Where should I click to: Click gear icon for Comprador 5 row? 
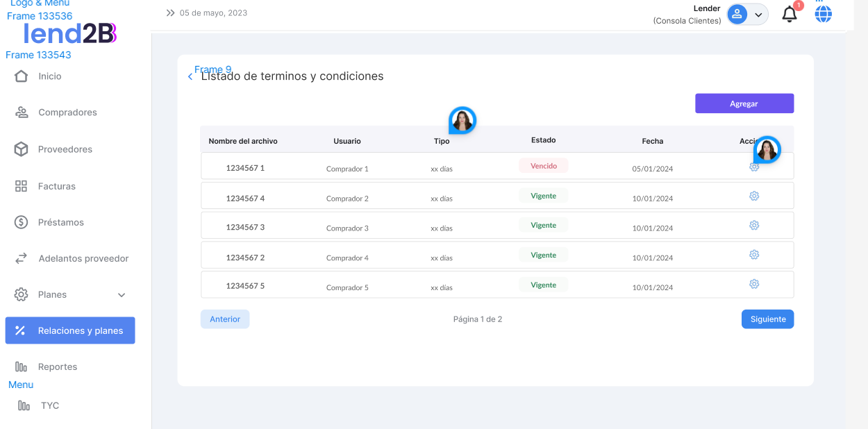pyautogui.click(x=754, y=284)
